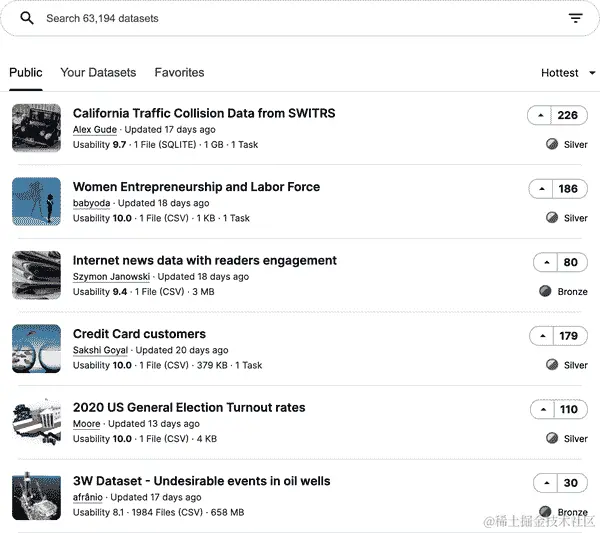Select the Public tab
Viewport: 600px width, 533px height.
click(x=26, y=73)
